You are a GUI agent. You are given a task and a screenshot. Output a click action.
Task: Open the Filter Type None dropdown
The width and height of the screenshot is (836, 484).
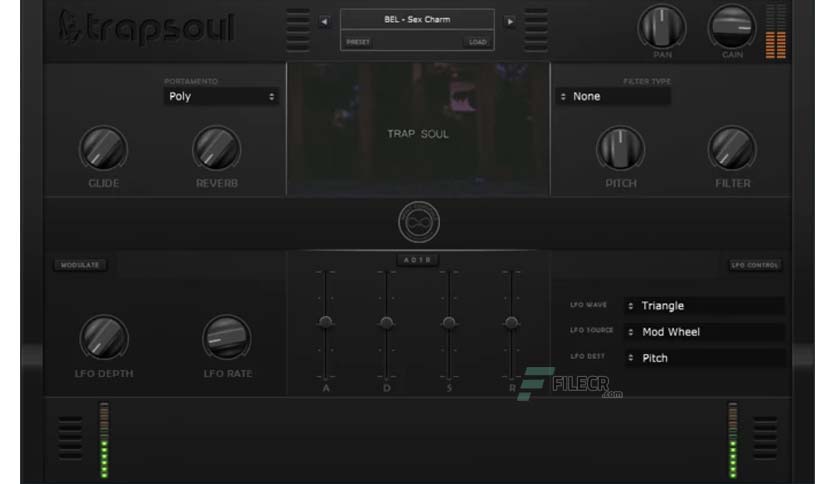coord(613,96)
